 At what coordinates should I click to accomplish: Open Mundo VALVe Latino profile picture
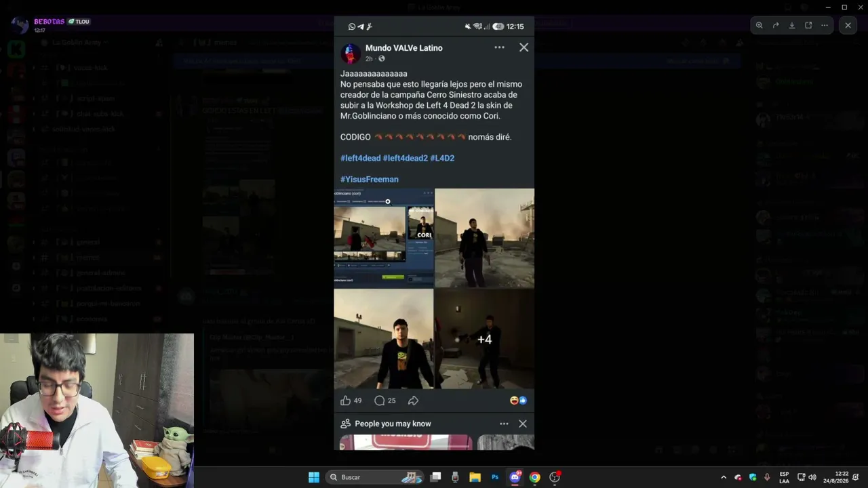click(351, 54)
